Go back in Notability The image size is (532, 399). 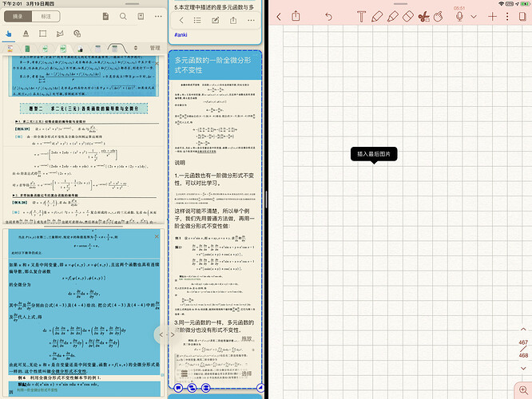point(279,17)
